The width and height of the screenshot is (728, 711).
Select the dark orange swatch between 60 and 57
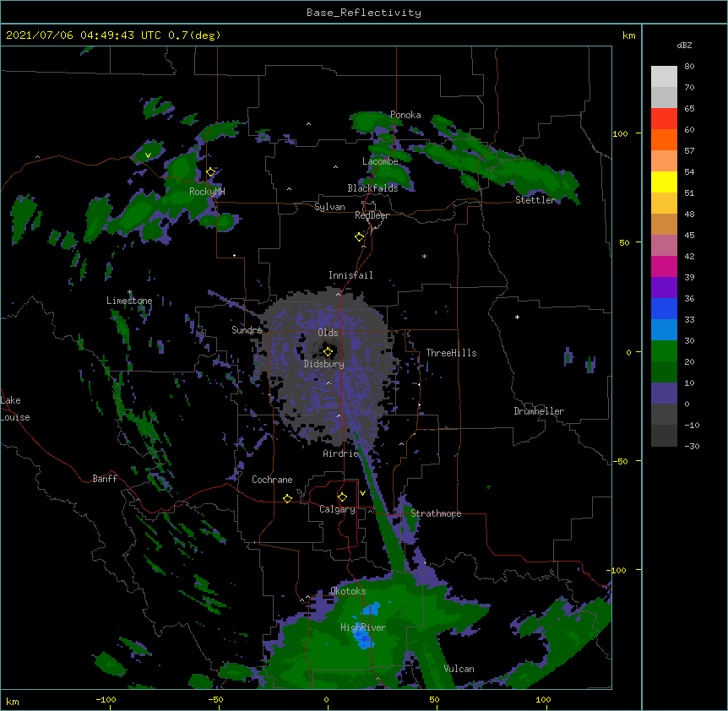coord(664,139)
